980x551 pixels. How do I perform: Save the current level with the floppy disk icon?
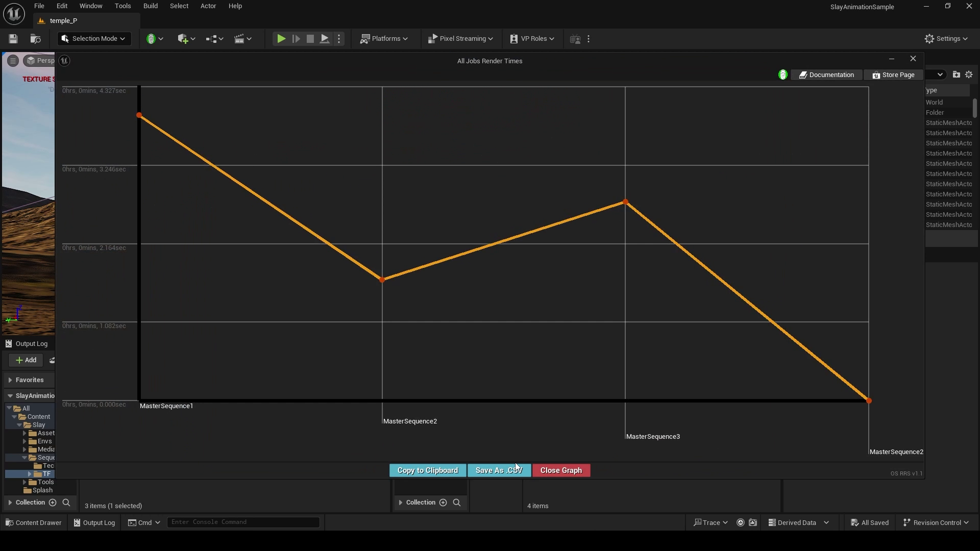tap(13, 39)
